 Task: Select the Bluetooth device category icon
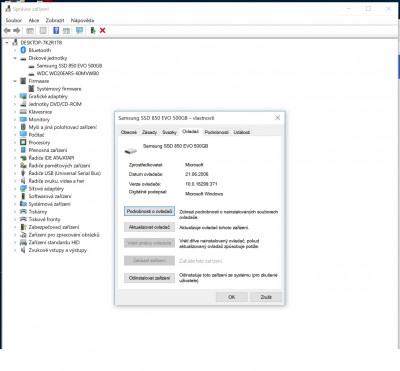[x=23, y=50]
